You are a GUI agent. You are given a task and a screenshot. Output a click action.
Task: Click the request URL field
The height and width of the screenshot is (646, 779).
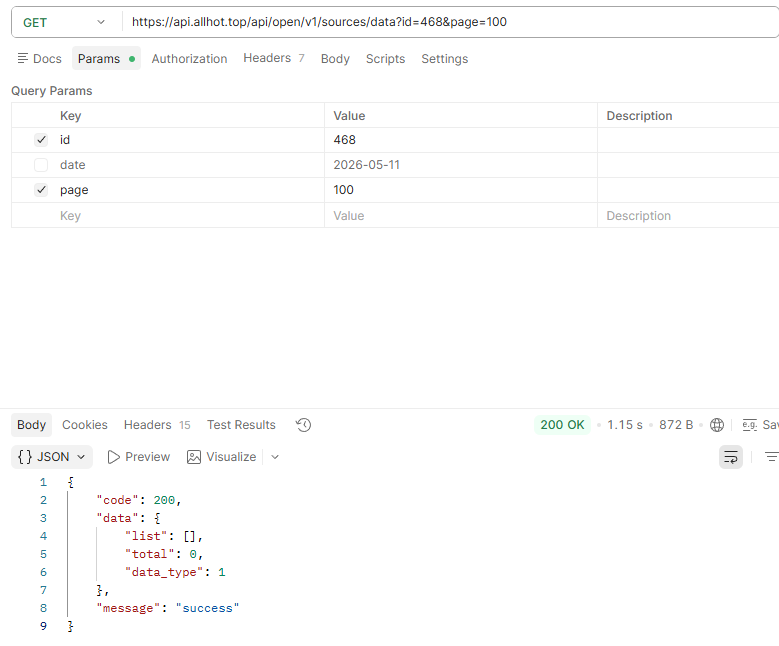tap(450, 22)
